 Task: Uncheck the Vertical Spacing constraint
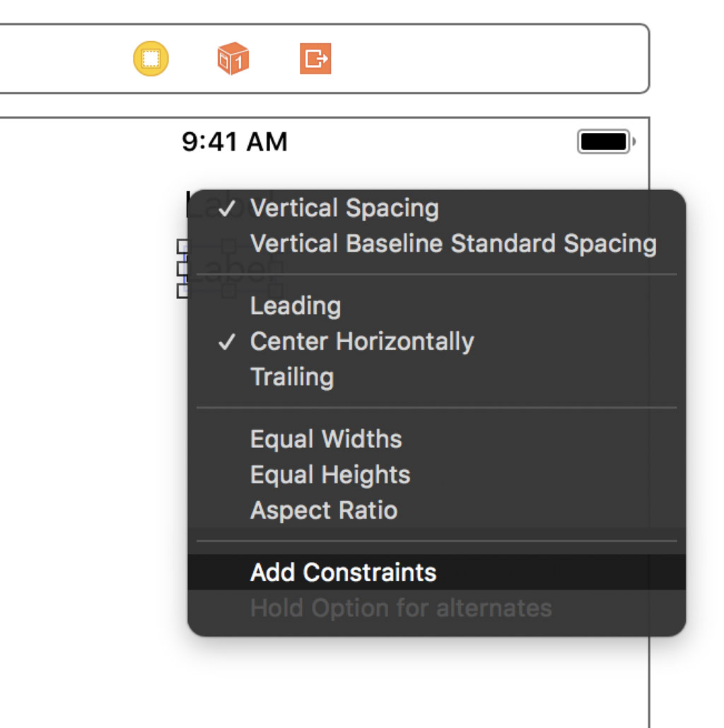point(344,208)
